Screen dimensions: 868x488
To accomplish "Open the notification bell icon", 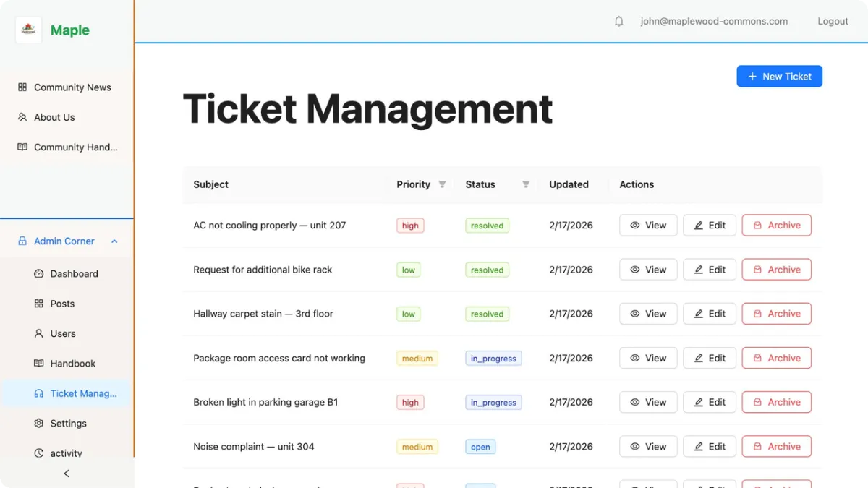I will pos(619,21).
